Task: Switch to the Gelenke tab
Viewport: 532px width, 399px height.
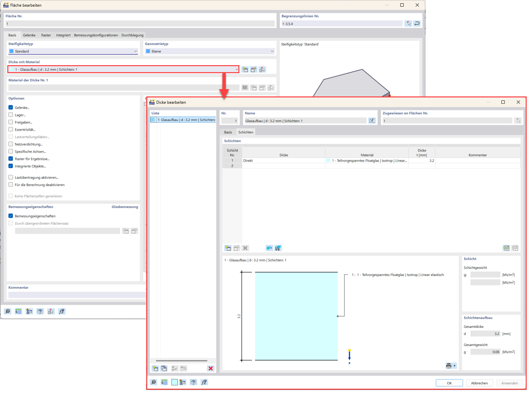Action: 29,35
